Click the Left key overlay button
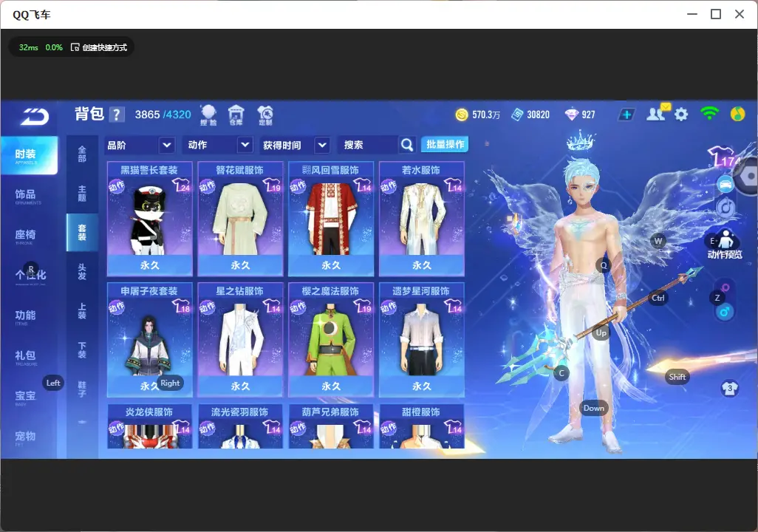Screen dimensions: 758x532 pos(53,383)
